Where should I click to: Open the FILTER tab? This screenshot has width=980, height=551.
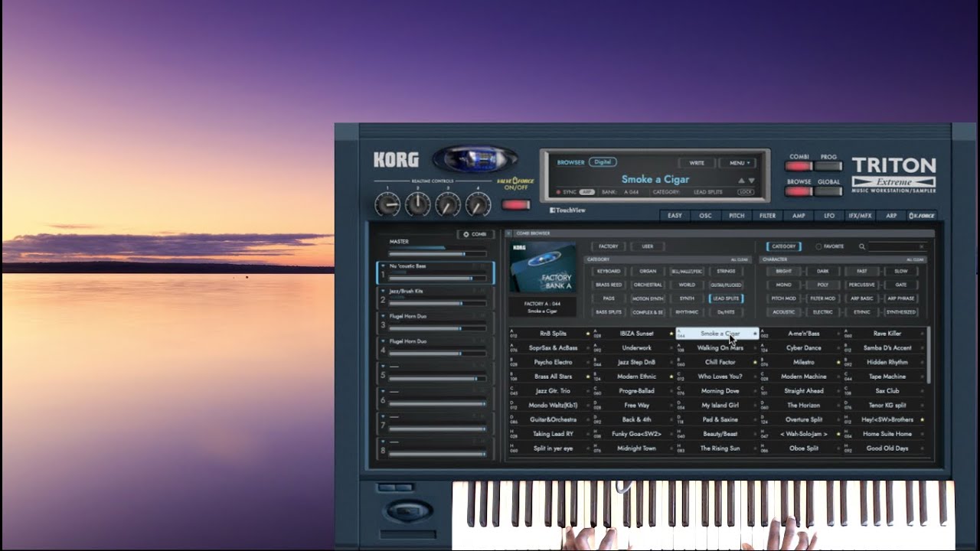[767, 216]
